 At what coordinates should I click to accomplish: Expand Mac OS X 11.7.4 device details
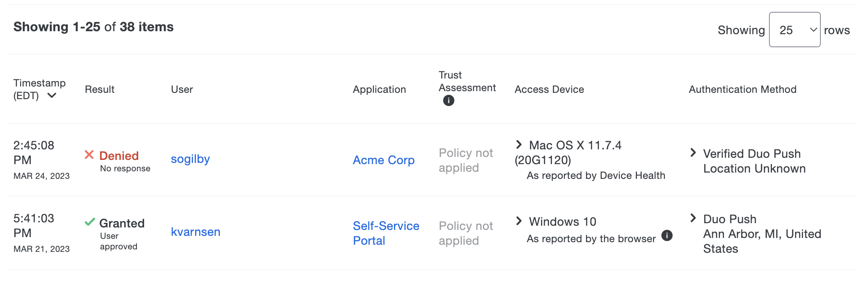(x=519, y=144)
